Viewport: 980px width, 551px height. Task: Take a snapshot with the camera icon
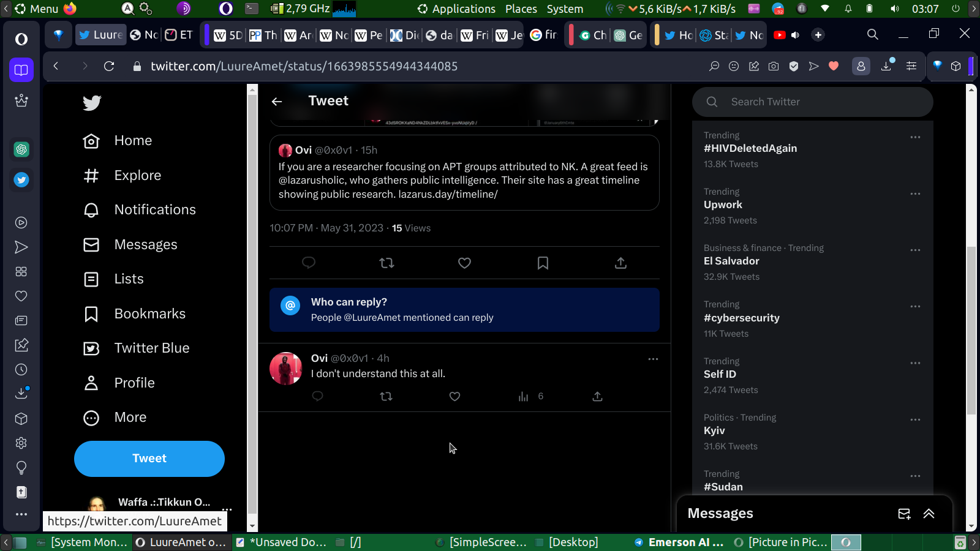tap(774, 66)
